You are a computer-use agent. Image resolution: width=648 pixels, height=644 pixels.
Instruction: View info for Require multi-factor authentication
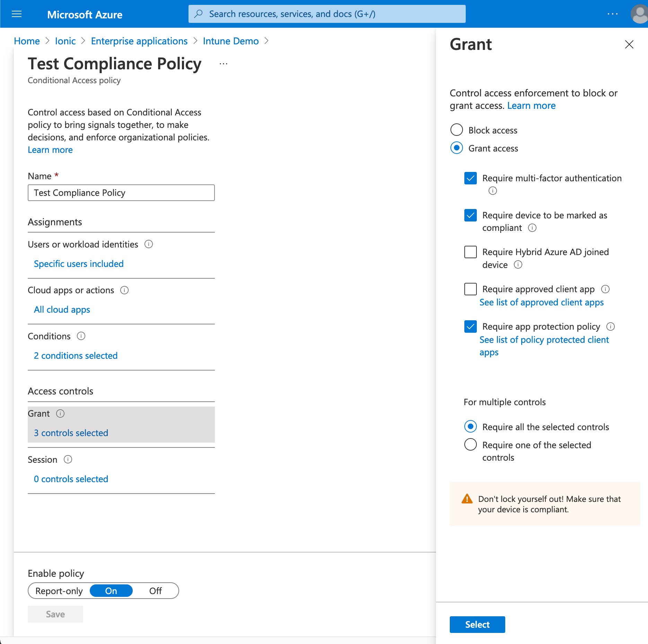point(492,191)
